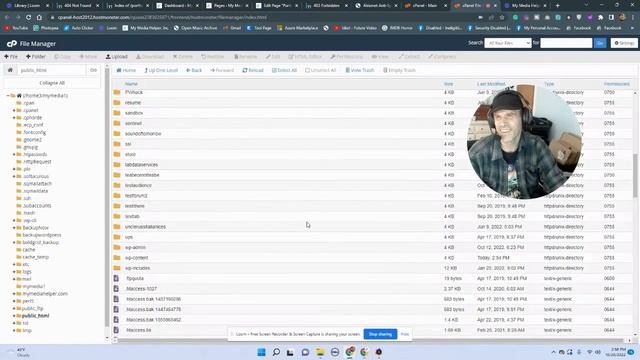640x360 pixels.
Task: Click the home icon beside path field
Action: (10, 70)
